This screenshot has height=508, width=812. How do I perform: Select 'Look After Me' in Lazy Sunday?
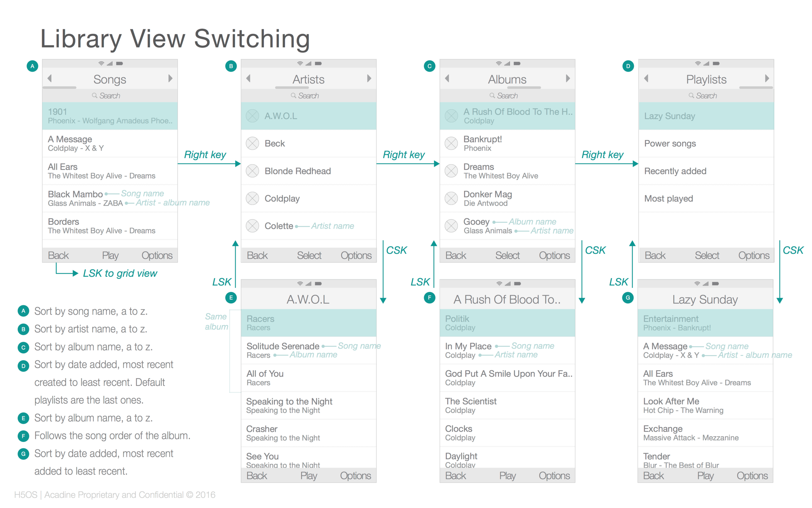(x=705, y=406)
